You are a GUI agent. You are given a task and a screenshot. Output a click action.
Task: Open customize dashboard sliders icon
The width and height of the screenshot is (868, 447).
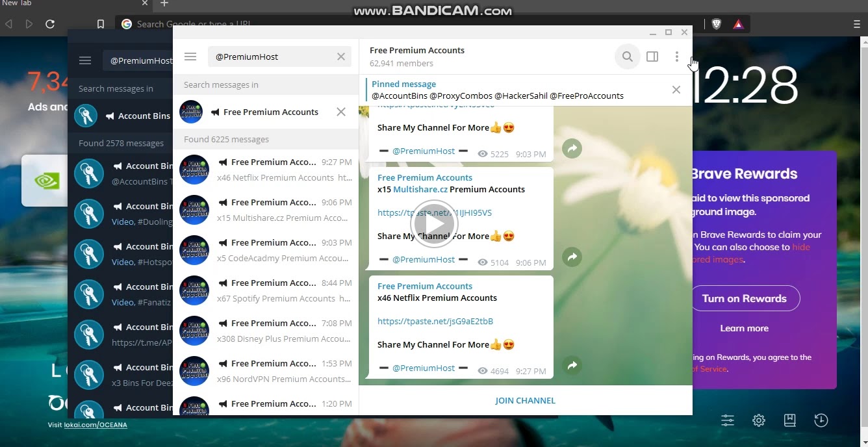pyautogui.click(x=728, y=420)
